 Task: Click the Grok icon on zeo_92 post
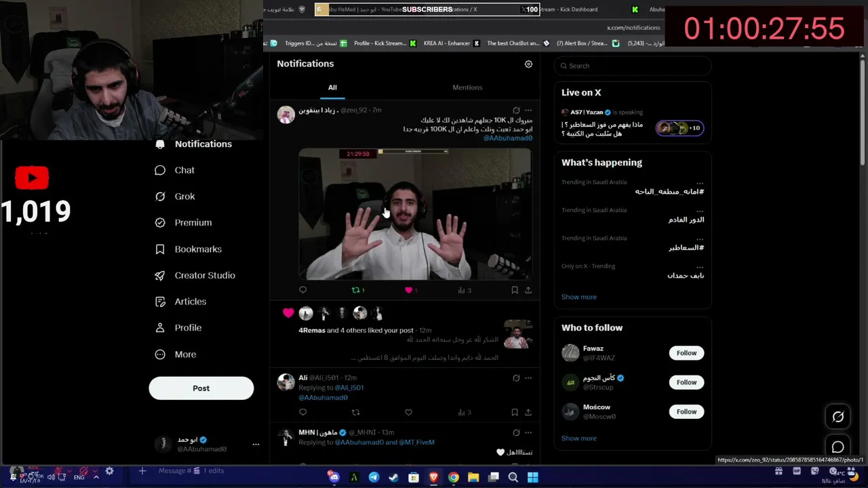coord(516,110)
